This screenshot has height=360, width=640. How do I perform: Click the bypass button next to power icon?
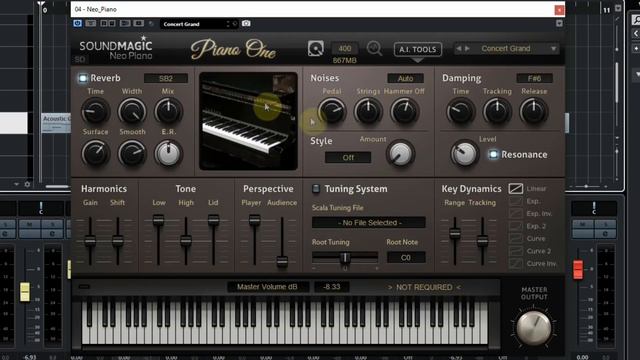(91, 24)
